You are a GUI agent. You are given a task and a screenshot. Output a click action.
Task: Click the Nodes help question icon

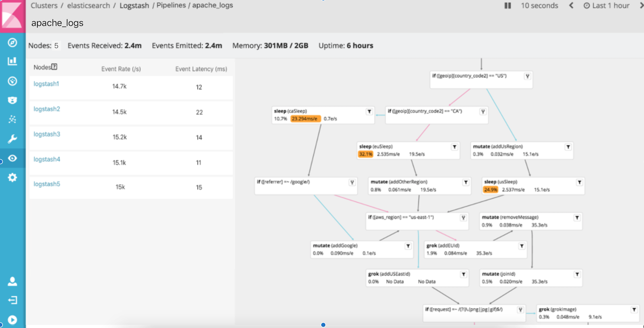click(54, 67)
